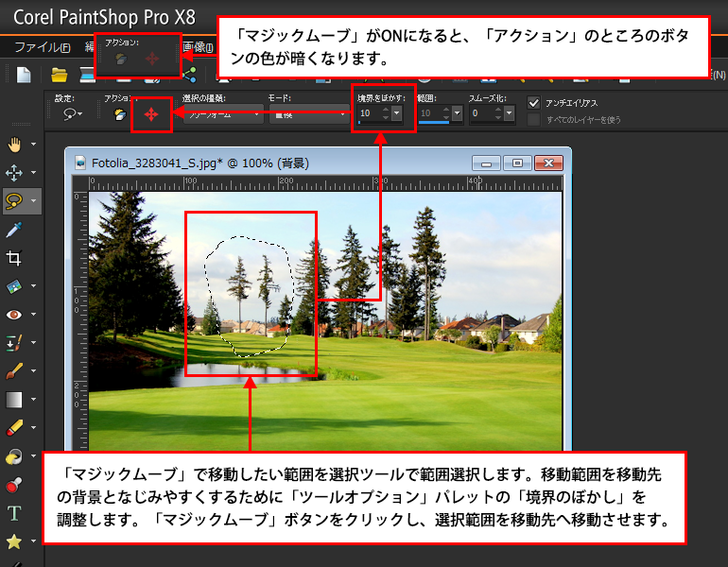Select the Move tool with four arrows

pos(14,173)
